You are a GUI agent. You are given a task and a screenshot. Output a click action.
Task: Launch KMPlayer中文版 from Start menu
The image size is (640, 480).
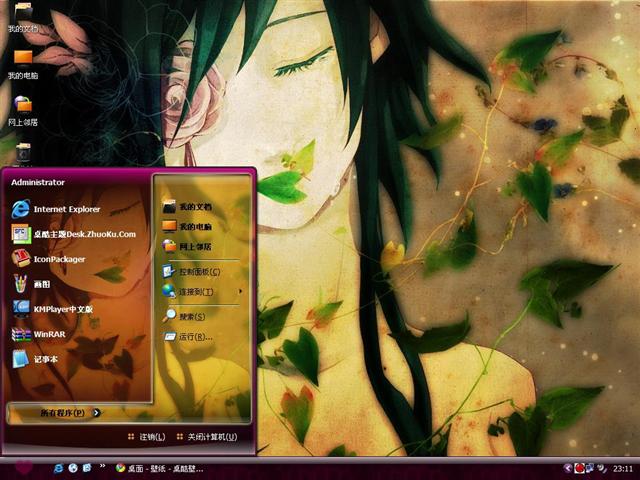point(52,309)
